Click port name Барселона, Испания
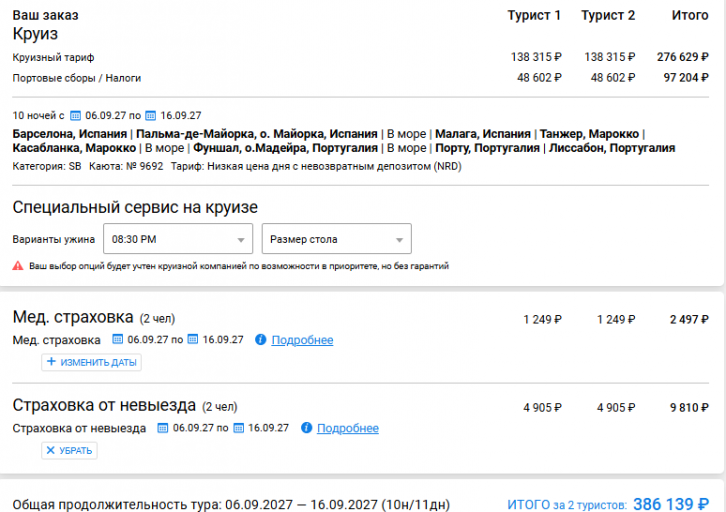 tap(69, 134)
